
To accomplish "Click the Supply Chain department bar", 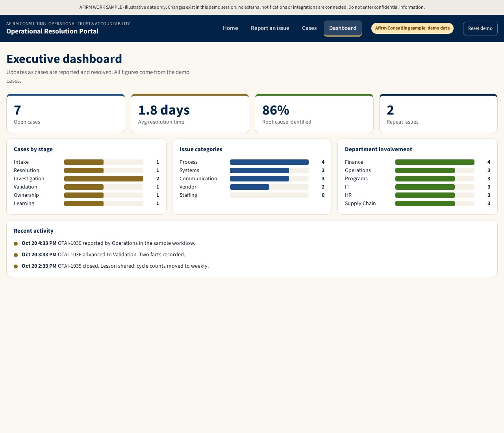I will click(435, 204).
